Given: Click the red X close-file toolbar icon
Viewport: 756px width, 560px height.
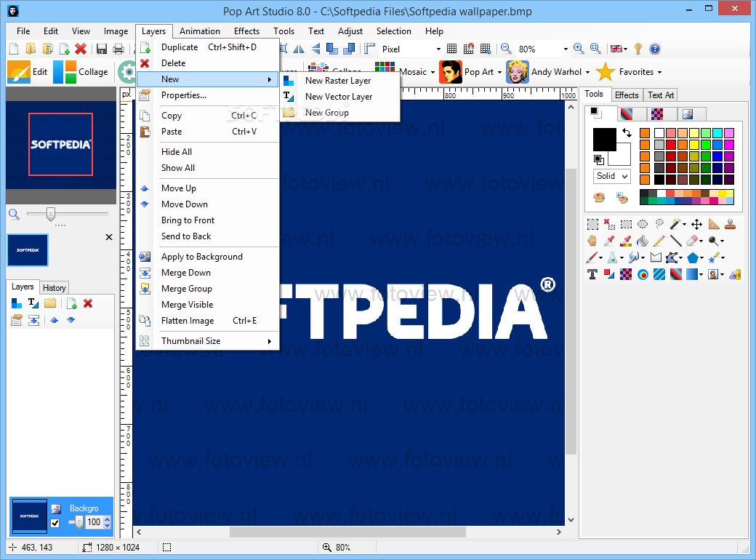Looking at the screenshot, I should 81,49.
